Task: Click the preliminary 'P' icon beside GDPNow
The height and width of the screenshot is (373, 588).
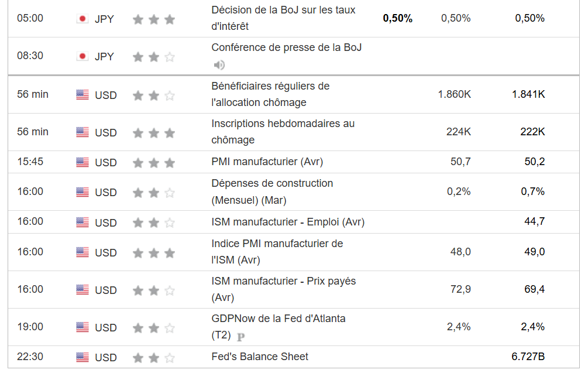Action: [241, 337]
